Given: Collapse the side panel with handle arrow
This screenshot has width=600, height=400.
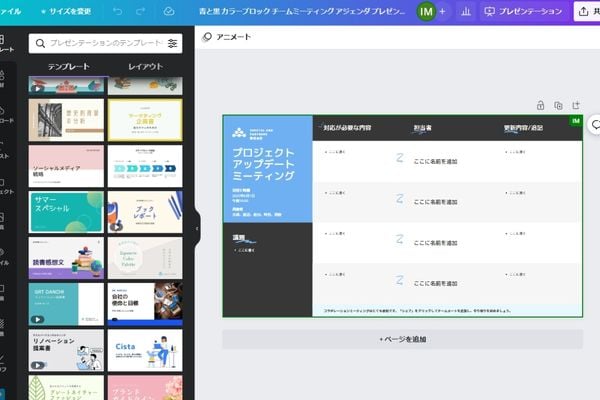Looking at the screenshot, I should [x=197, y=229].
